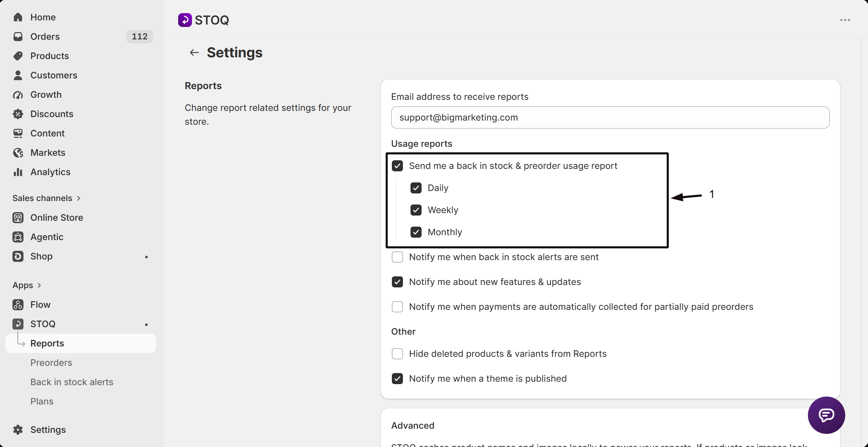
Task: Open store Settings at sidebar bottom
Action: click(x=81, y=430)
